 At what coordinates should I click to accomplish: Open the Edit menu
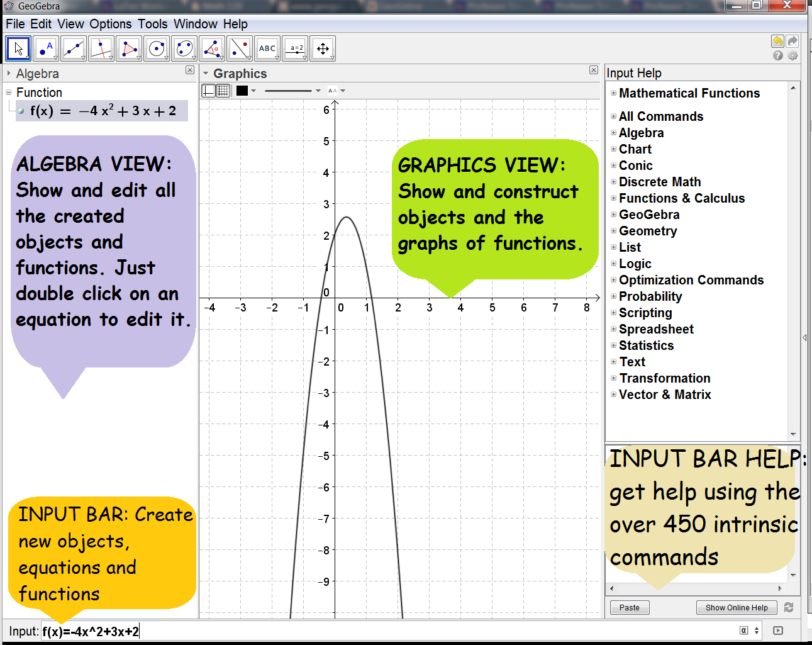click(41, 24)
